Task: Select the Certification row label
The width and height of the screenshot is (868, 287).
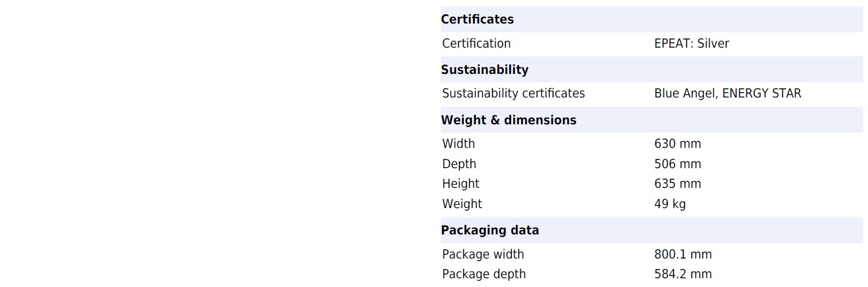Action: tap(476, 44)
